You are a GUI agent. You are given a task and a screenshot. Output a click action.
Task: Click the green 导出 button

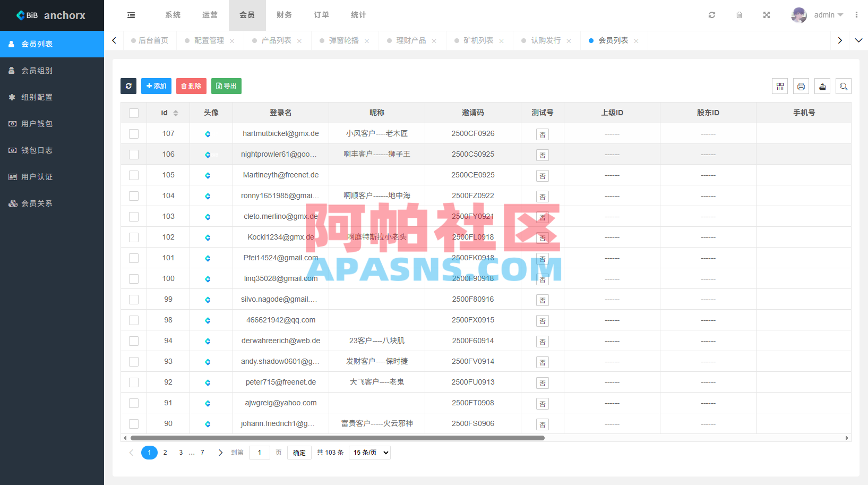226,86
